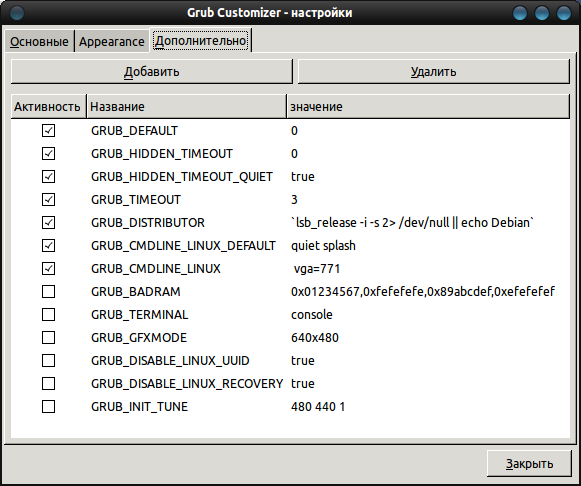Sort by the Название column header

coord(186,107)
